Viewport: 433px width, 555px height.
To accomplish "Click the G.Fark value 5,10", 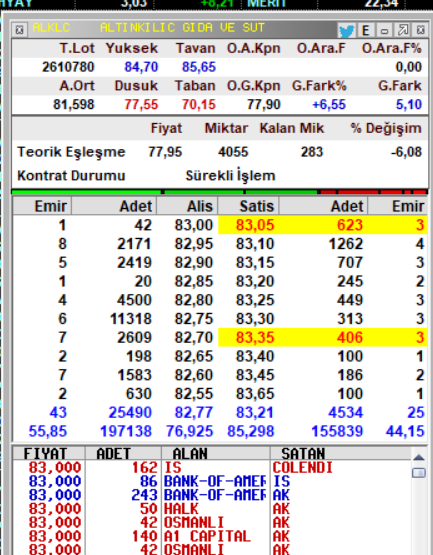I will [x=409, y=105].
